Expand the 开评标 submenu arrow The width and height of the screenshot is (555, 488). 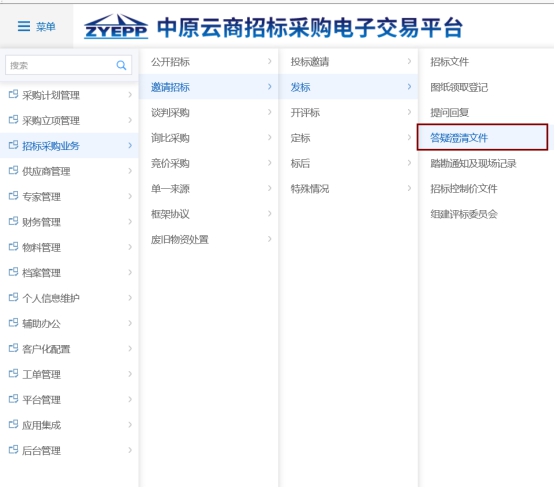(x=409, y=112)
